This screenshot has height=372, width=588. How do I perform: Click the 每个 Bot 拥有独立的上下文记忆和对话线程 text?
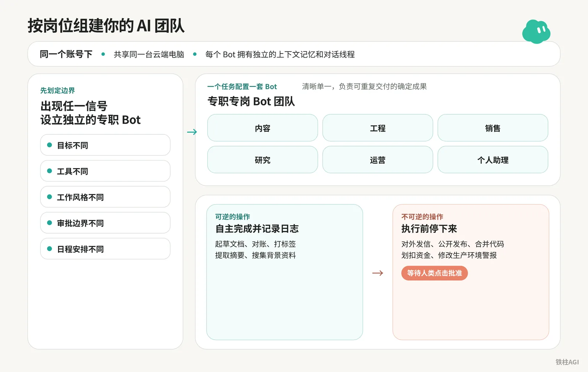280,54
